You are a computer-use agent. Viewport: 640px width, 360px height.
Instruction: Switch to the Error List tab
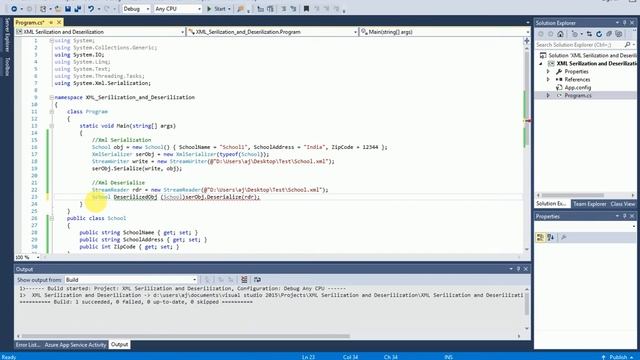click(28, 345)
